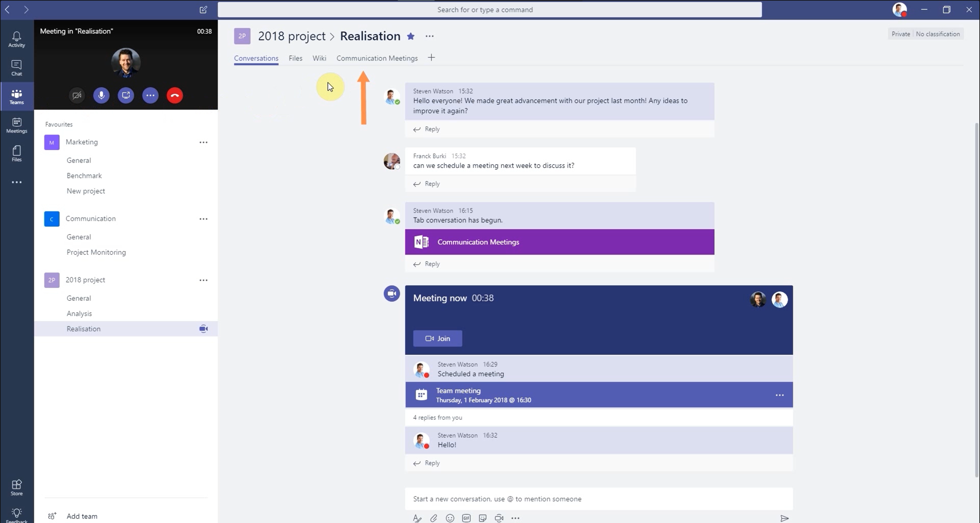
Task: Reply to Franck Burki's message
Action: click(427, 184)
